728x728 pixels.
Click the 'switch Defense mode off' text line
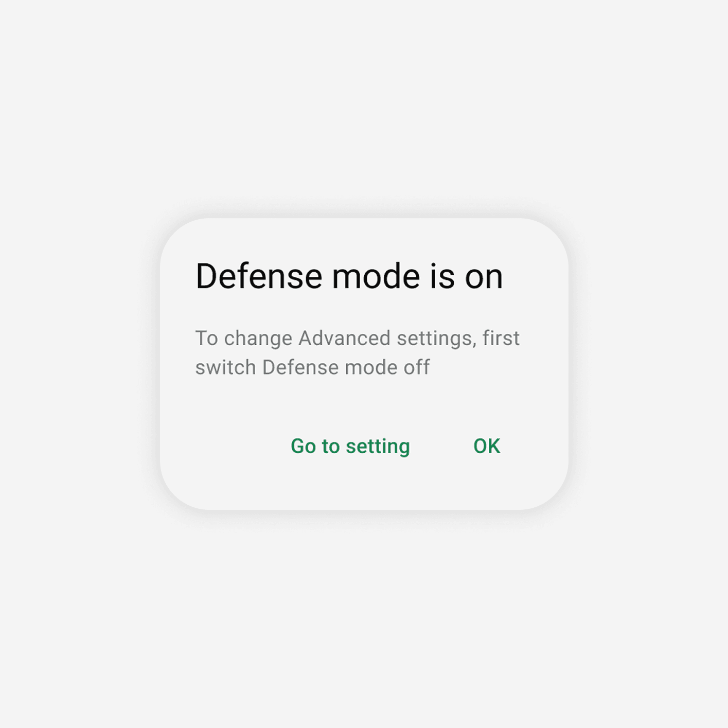coord(312,367)
